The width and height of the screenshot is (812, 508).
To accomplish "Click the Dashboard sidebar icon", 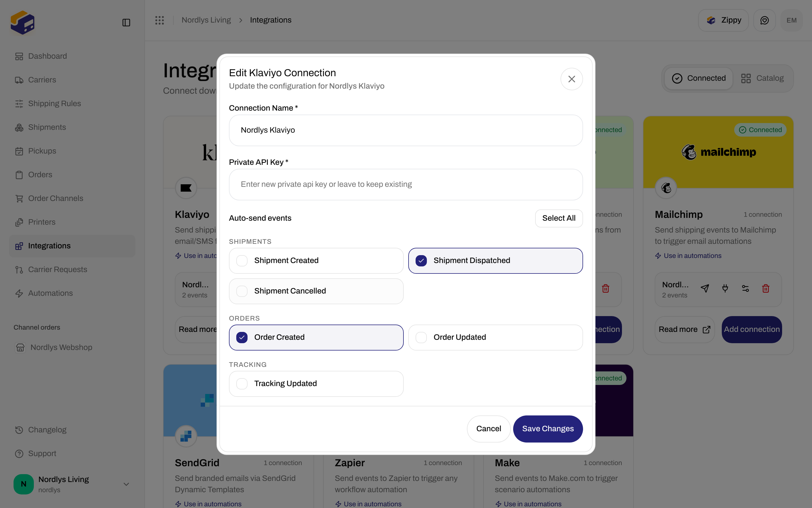I will pyautogui.click(x=19, y=56).
